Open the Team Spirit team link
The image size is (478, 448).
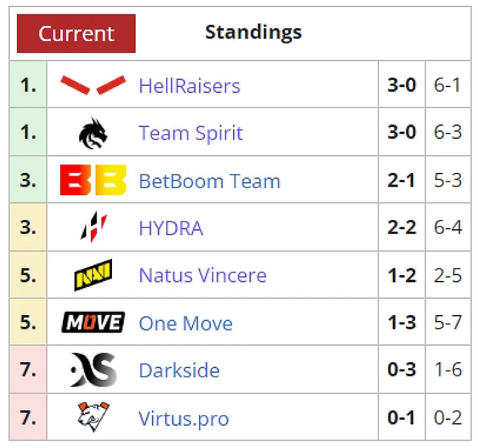[191, 133]
